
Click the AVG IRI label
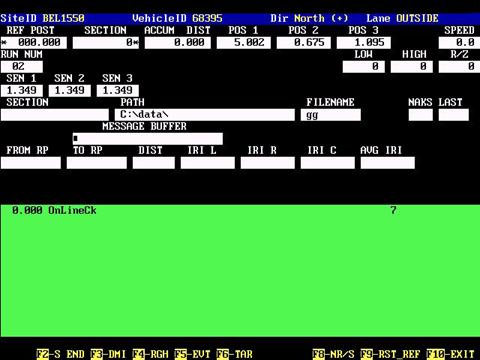pos(381,150)
